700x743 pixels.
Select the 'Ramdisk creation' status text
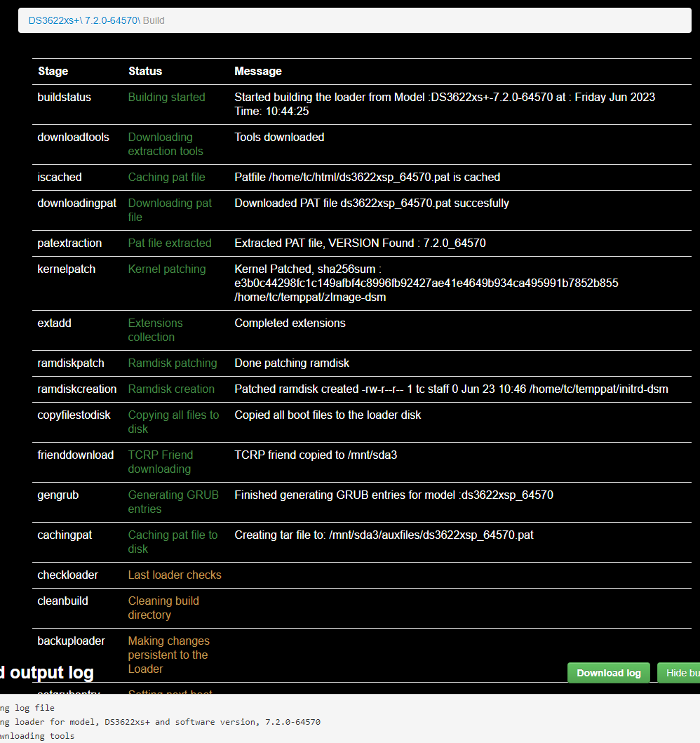(x=171, y=389)
